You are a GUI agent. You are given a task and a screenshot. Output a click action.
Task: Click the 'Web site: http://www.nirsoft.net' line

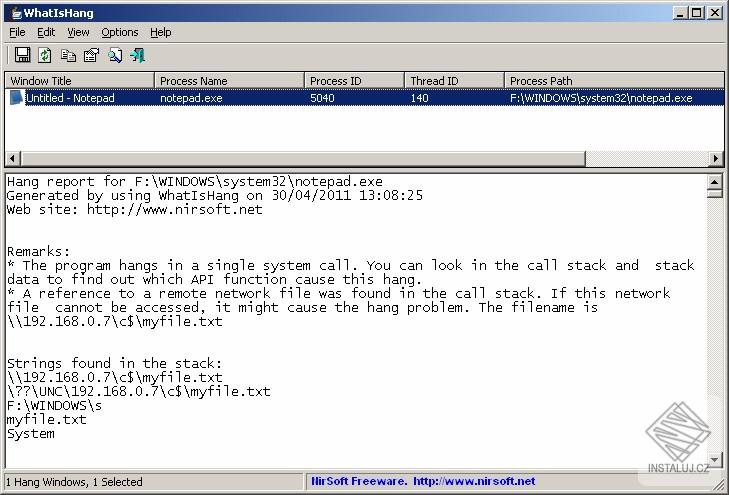click(x=134, y=209)
